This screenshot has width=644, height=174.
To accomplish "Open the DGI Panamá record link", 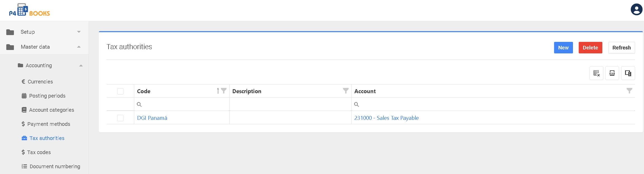I will pyautogui.click(x=152, y=118).
